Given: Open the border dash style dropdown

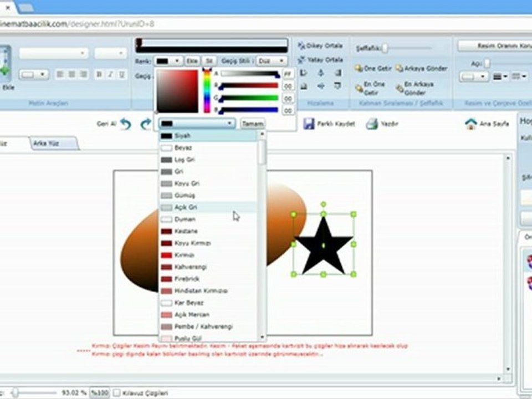Looking at the screenshot, I should 519,76.
